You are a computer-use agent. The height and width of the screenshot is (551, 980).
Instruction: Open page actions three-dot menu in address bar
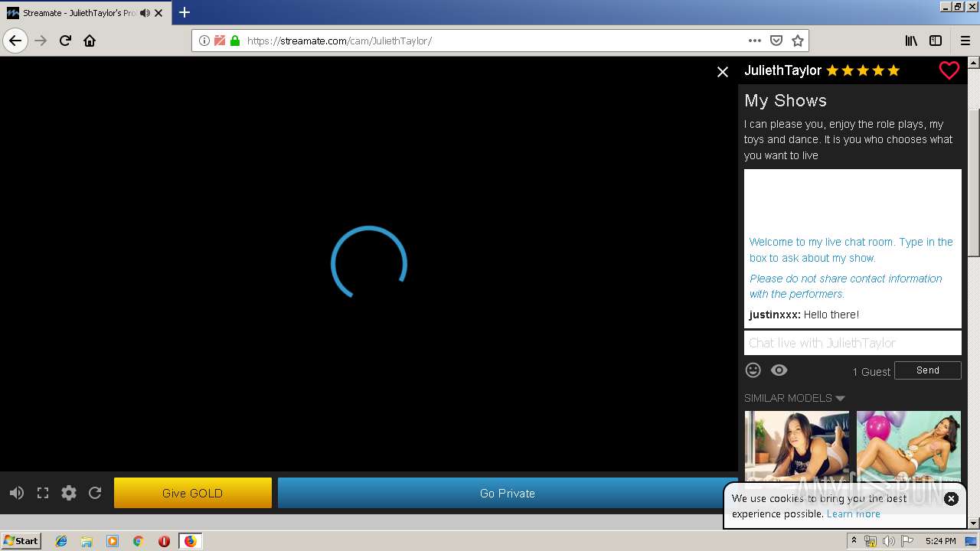click(755, 41)
